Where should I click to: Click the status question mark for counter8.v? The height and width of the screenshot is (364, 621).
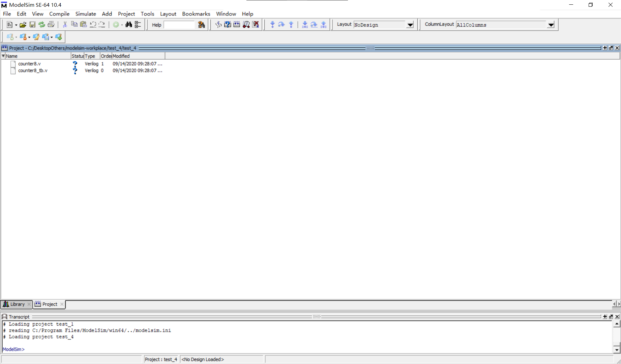pyautogui.click(x=75, y=64)
